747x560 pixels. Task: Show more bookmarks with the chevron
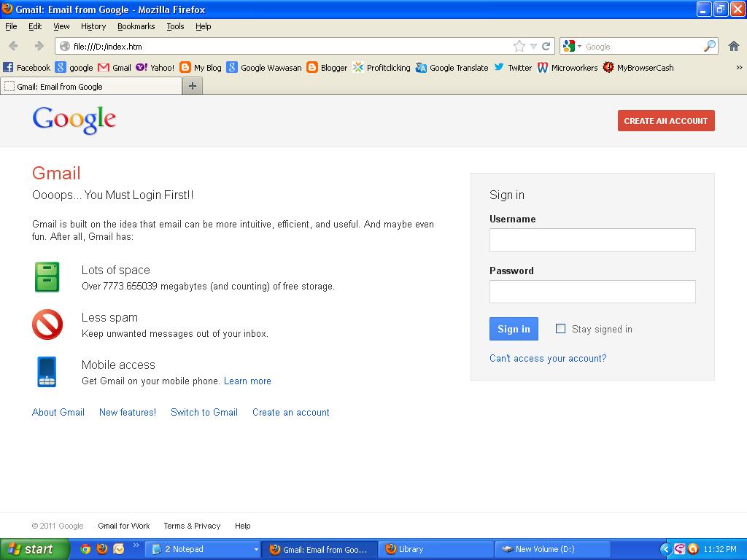(739, 68)
